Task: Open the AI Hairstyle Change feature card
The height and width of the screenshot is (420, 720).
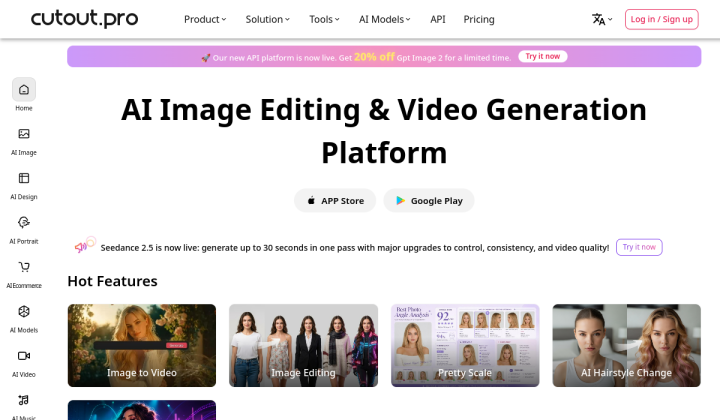Action: coord(626,345)
